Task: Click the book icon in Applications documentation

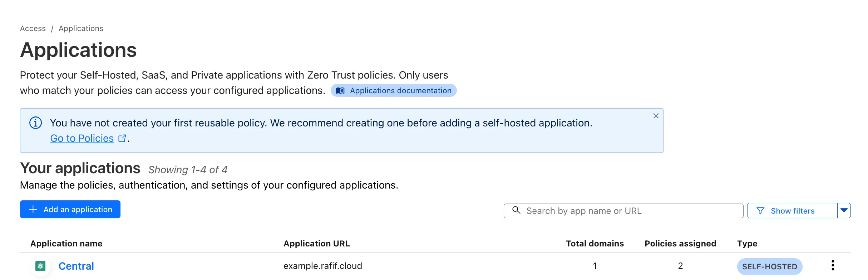Action: point(340,91)
